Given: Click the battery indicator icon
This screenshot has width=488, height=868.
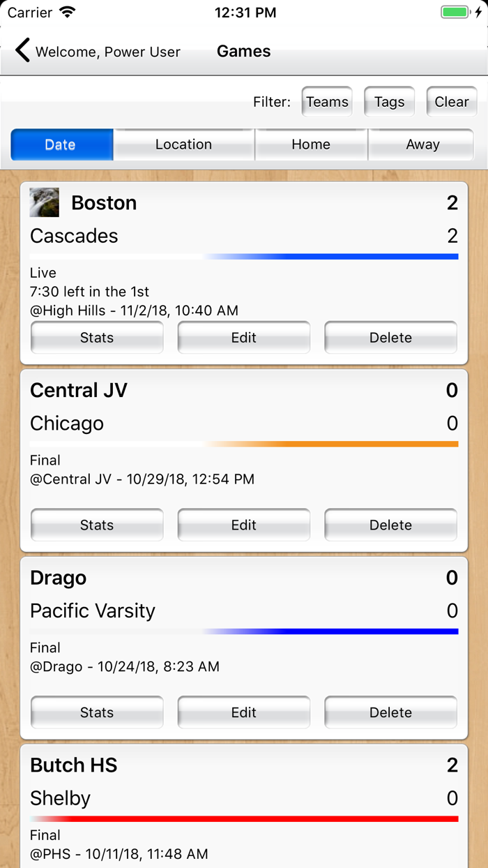Looking at the screenshot, I should click(457, 11).
